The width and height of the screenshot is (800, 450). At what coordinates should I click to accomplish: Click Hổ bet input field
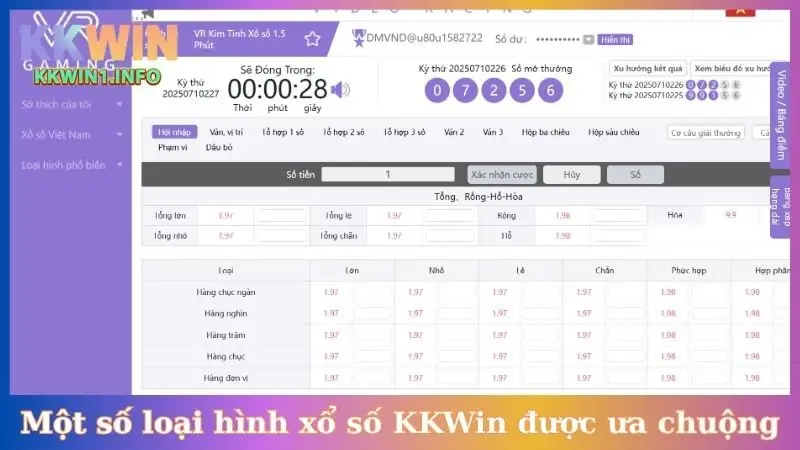pyautogui.click(x=617, y=236)
